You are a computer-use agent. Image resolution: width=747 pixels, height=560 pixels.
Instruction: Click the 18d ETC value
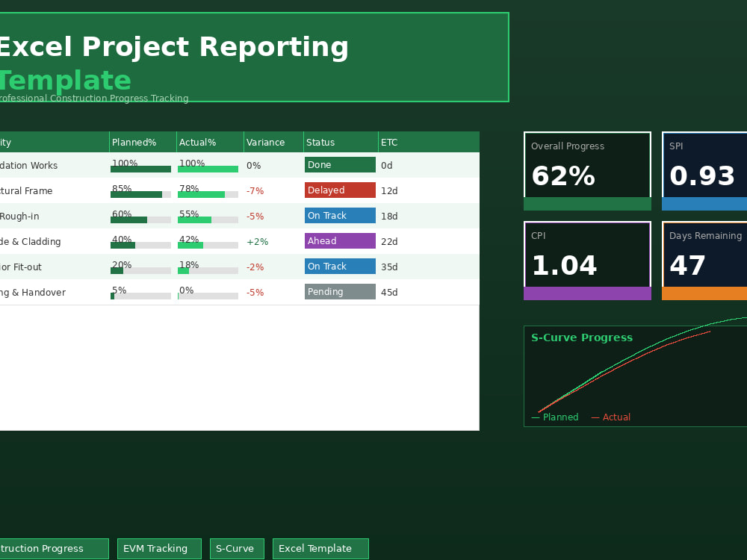tap(389, 217)
